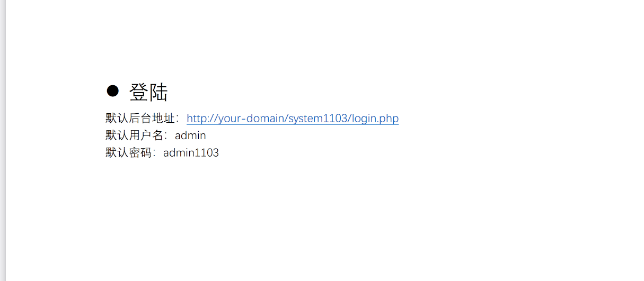Click the http prefix of the link
Viewport: 644px width, 281px height.
pyautogui.click(x=197, y=119)
